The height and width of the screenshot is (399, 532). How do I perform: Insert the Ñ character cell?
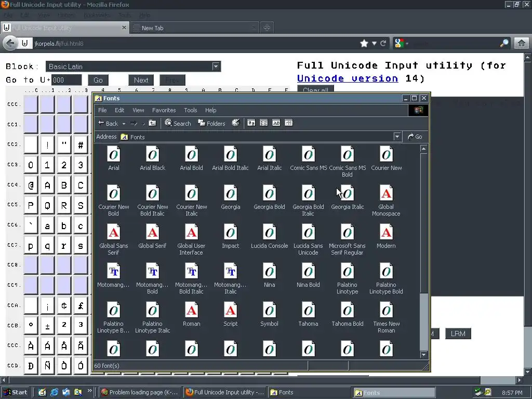[47, 365]
